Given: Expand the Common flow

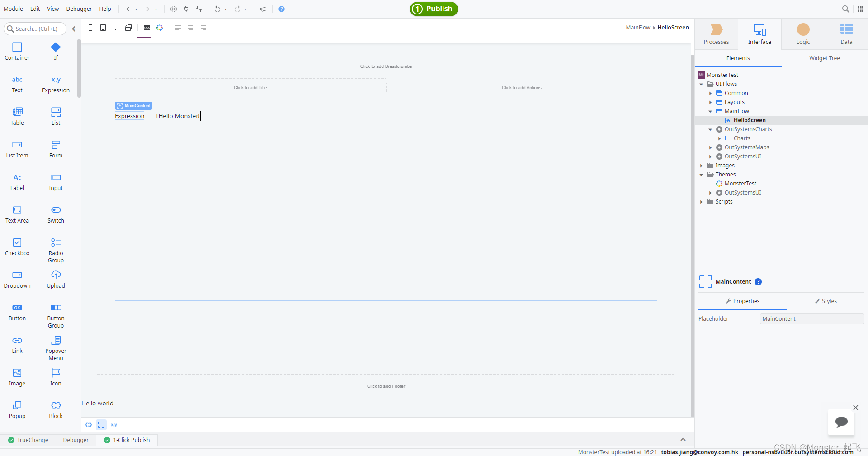Looking at the screenshot, I should [x=710, y=93].
